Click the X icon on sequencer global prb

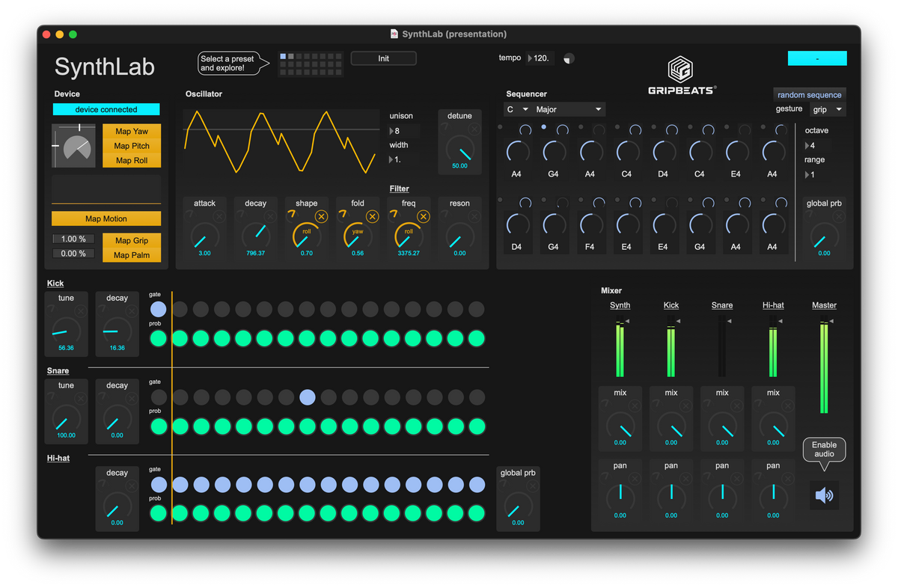pyautogui.click(x=838, y=216)
